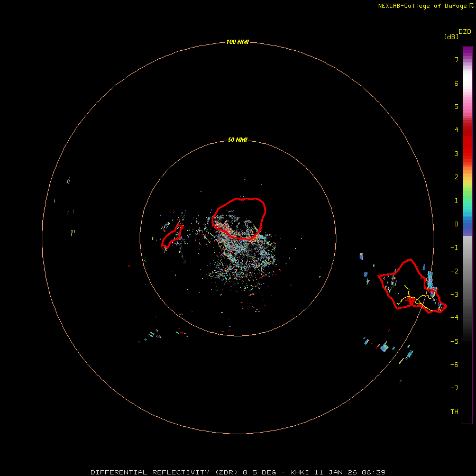
Task: Click the red 3 dB band on color bar
Action: [x=467, y=153]
